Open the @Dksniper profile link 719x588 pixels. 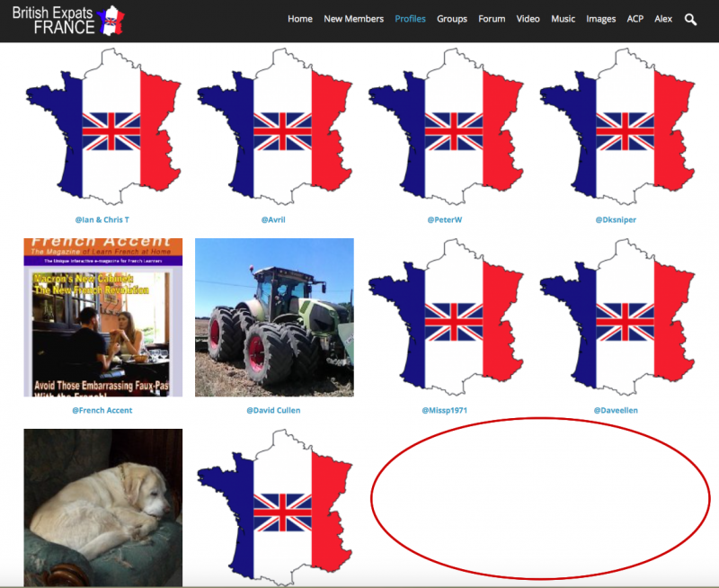pos(616,219)
